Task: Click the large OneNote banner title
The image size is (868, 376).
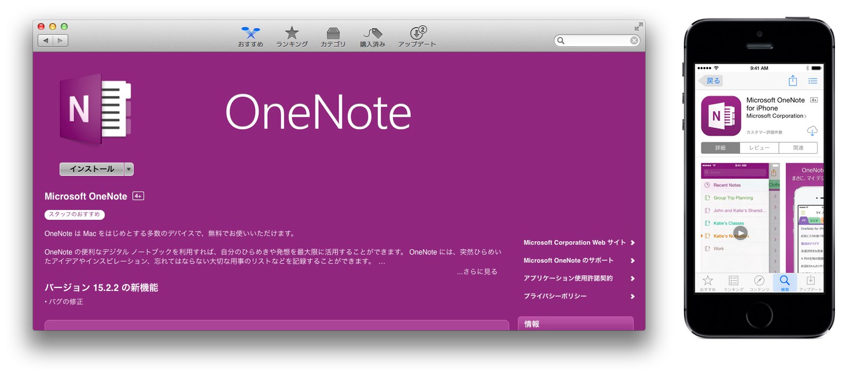Action: [x=318, y=112]
